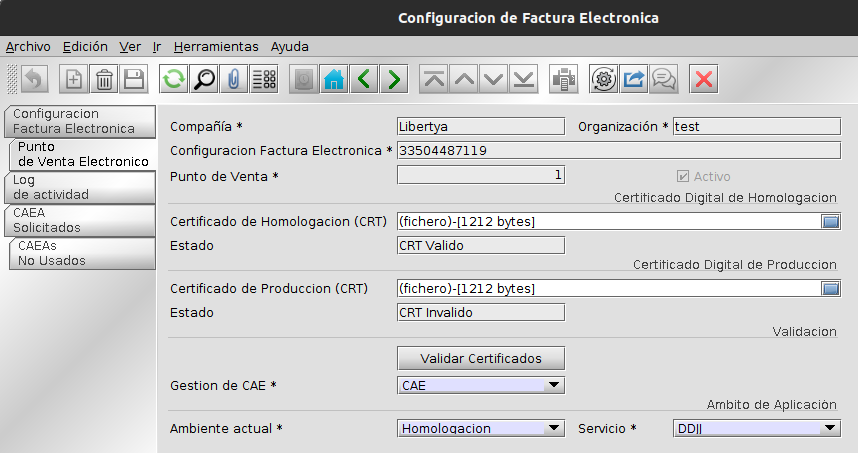Expand the Gestion de CAE dropdown
The image size is (858, 453).
pyautogui.click(x=554, y=385)
